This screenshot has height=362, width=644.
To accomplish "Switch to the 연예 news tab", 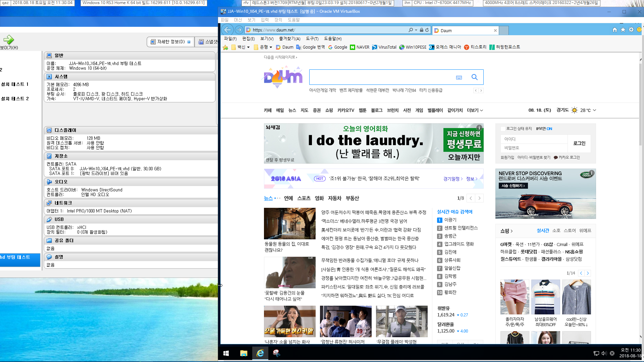I will coord(288,198).
